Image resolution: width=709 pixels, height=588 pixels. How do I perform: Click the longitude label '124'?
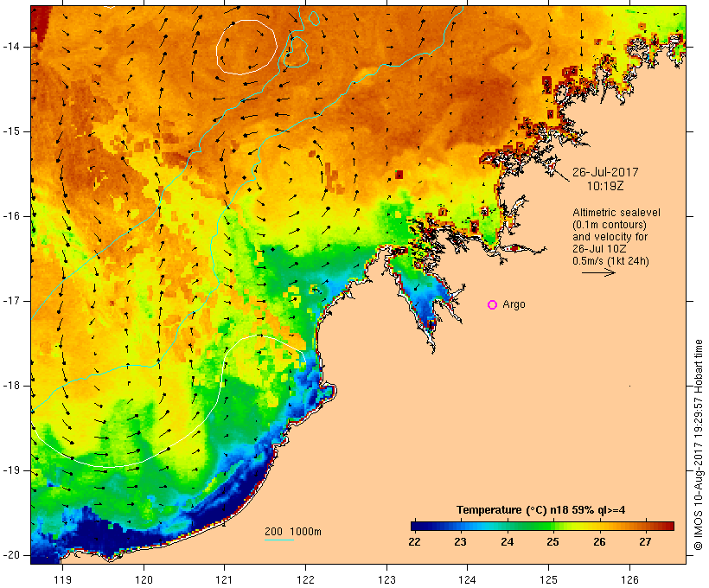pyautogui.click(x=467, y=579)
